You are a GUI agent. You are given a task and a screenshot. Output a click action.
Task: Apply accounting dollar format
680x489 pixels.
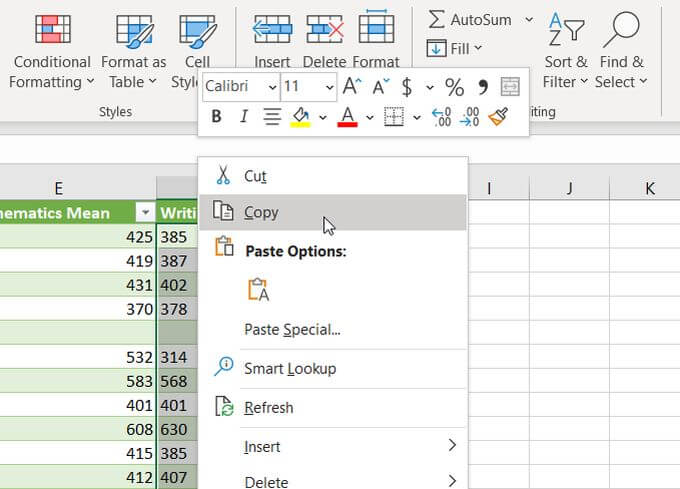point(407,87)
